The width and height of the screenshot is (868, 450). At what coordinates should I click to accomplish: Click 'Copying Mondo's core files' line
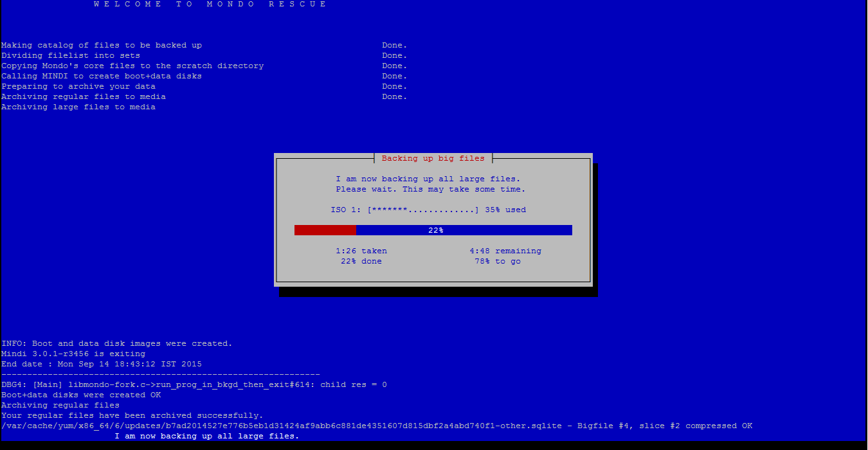click(x=132, y=66)
